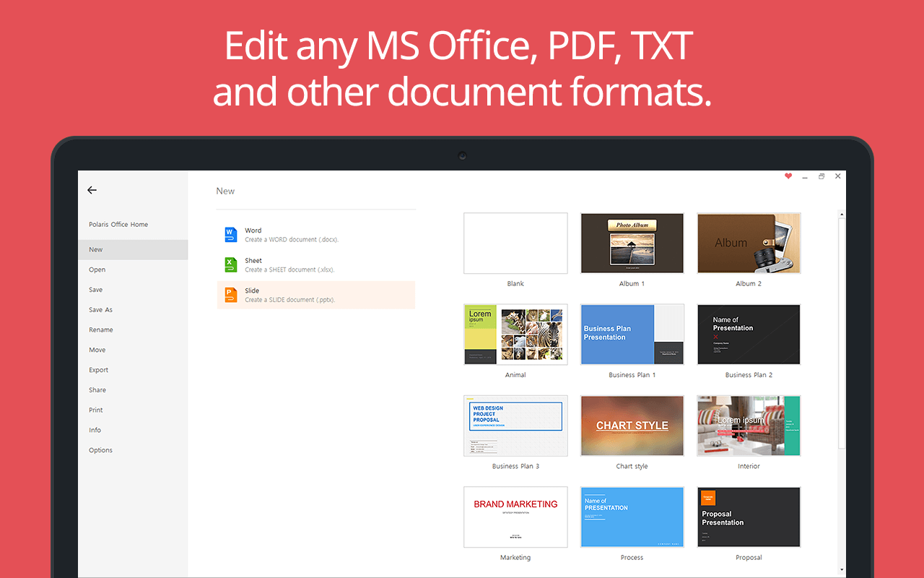Select the Album 2 template
The width and height of the screenshot is (924, 578).
pos(749,243)
